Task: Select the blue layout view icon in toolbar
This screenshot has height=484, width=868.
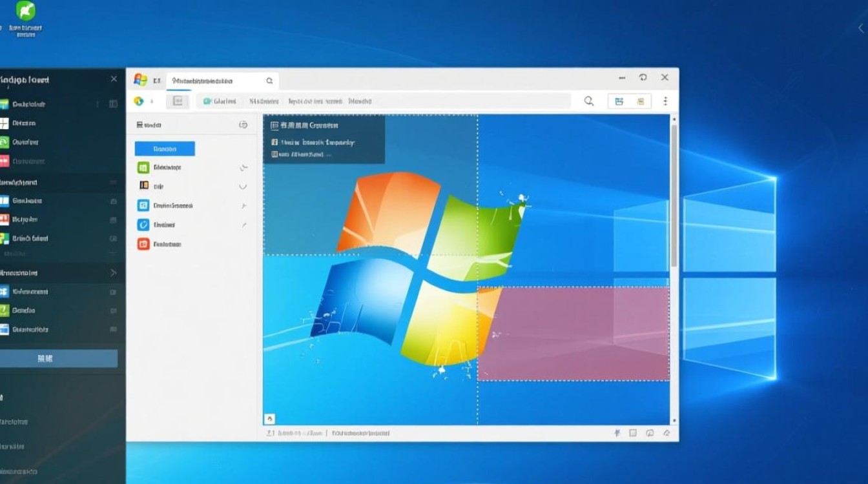Action: 619,101
